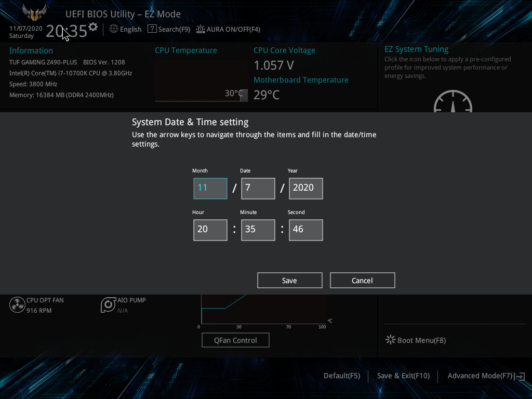The height and width of the screenshot is (399, 532).
Task: Click the CPU Core Voltage heading
Action: pyautogui.click(x=284, y=50)
